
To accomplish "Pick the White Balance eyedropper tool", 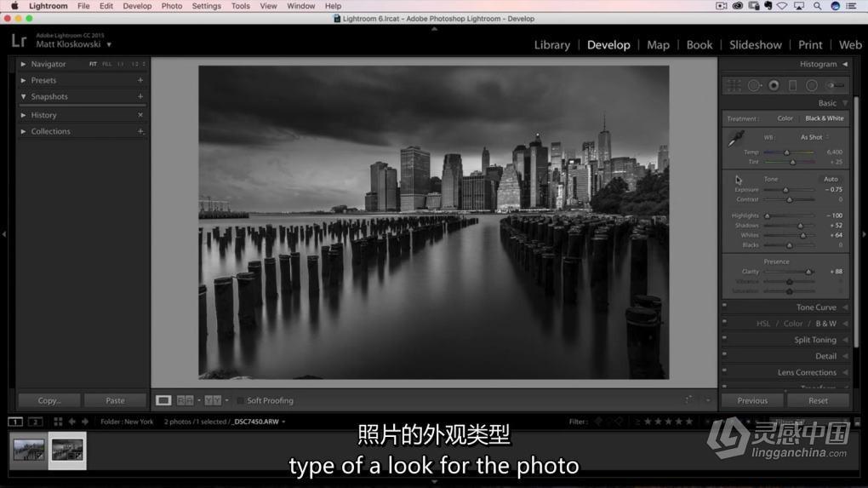I will tap(736, 139).
